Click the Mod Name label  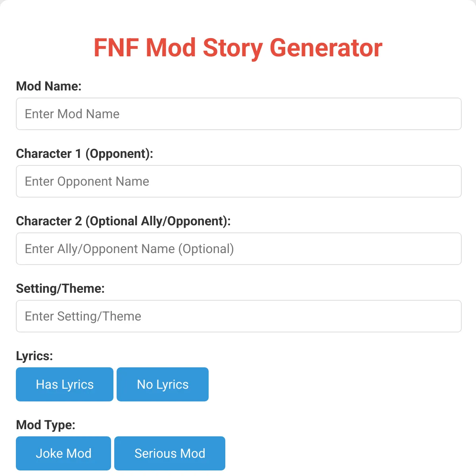click(x=48, y=86)
